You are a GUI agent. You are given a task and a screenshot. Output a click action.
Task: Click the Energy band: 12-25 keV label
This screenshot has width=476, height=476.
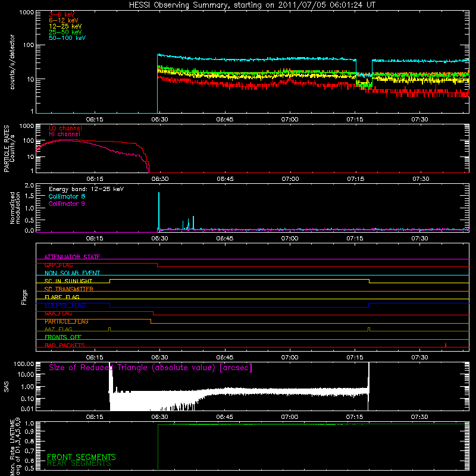click(x=86, y=189)
